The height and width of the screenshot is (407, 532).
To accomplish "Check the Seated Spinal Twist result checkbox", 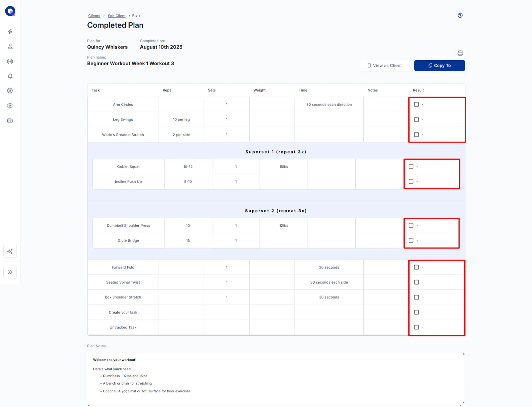I will (416, 282).
